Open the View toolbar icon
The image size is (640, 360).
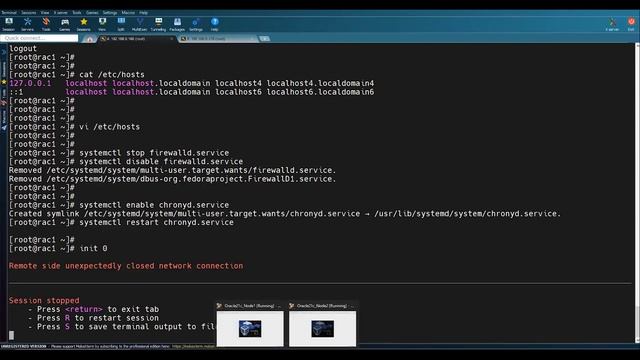coord(102,24)
